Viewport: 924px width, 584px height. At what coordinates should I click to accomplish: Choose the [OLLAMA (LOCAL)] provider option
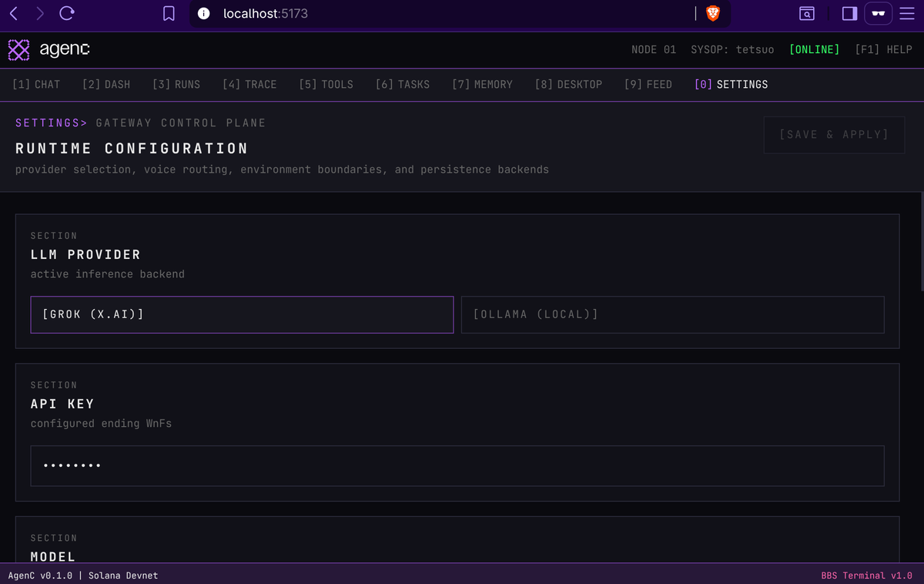tap(673, 314)
